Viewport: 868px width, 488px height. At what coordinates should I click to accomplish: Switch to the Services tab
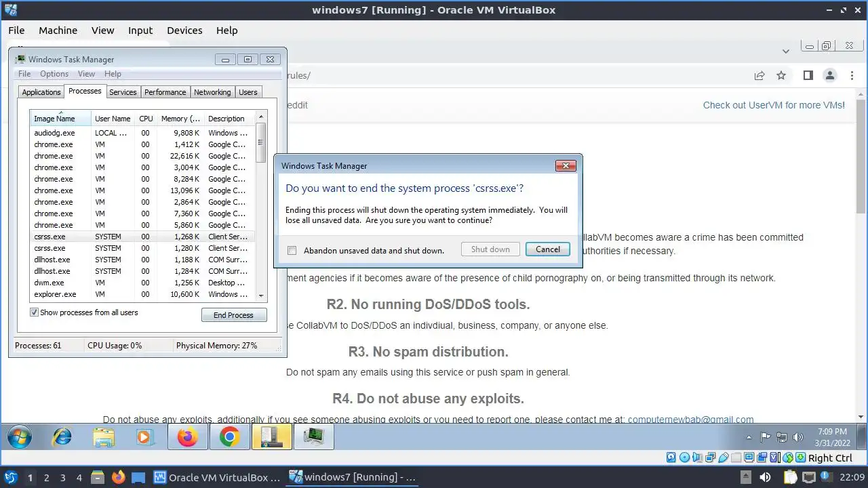pyautogui.click(x=123, y=92)
